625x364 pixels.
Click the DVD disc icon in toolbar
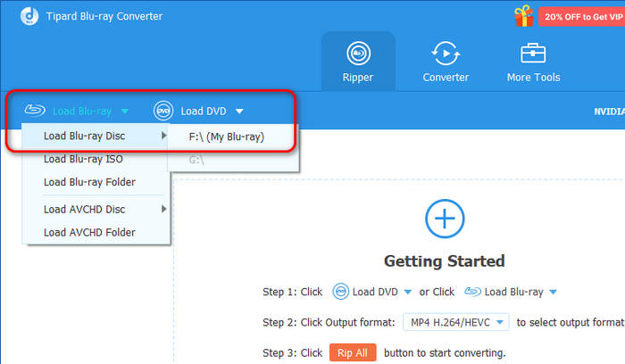click(163, 111)
